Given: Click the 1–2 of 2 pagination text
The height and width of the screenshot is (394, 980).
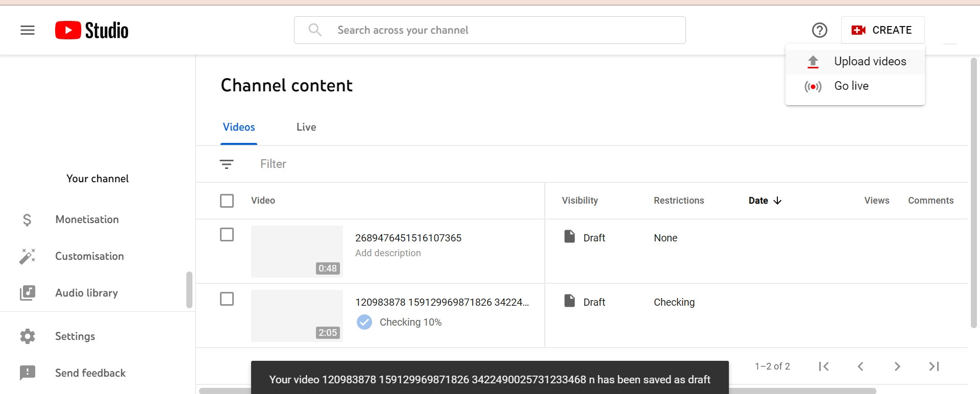Looking at the screenshot, I should point(772,366).
